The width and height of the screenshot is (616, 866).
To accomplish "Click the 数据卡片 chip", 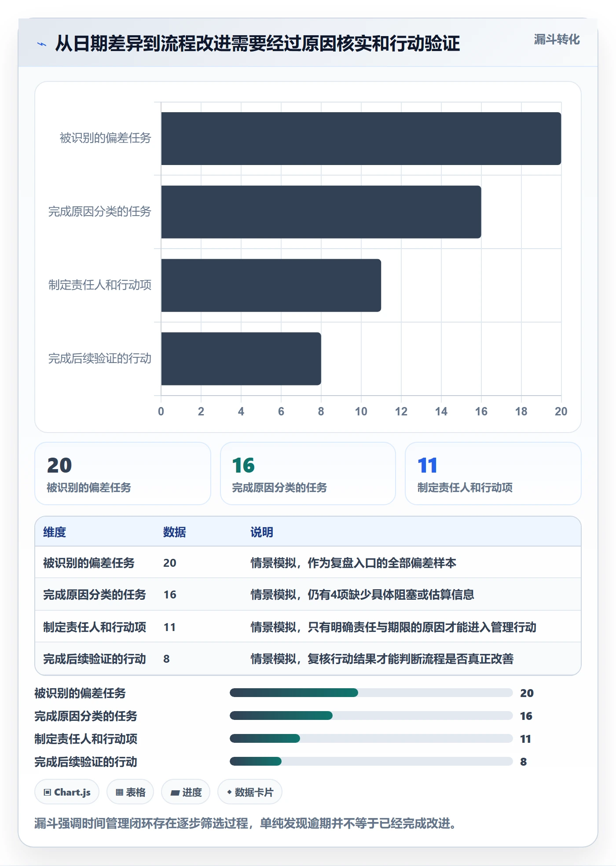I will pyautogui.click(x=250, y=792).
